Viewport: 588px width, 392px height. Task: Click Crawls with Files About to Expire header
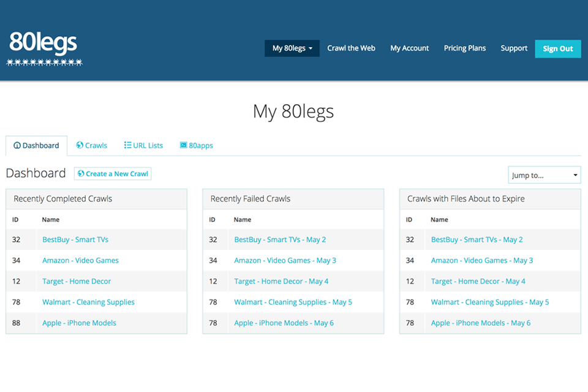pyautogui.click(x=490, y=199)
